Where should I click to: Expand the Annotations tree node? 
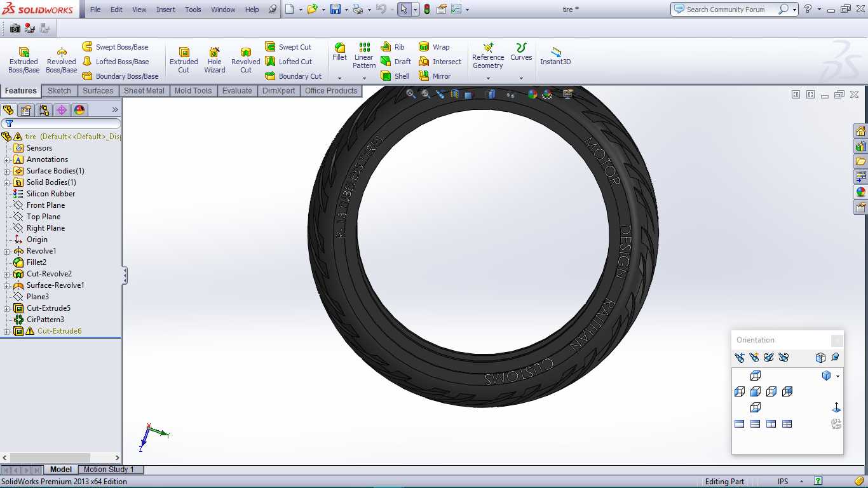click(x=7, y=159)
